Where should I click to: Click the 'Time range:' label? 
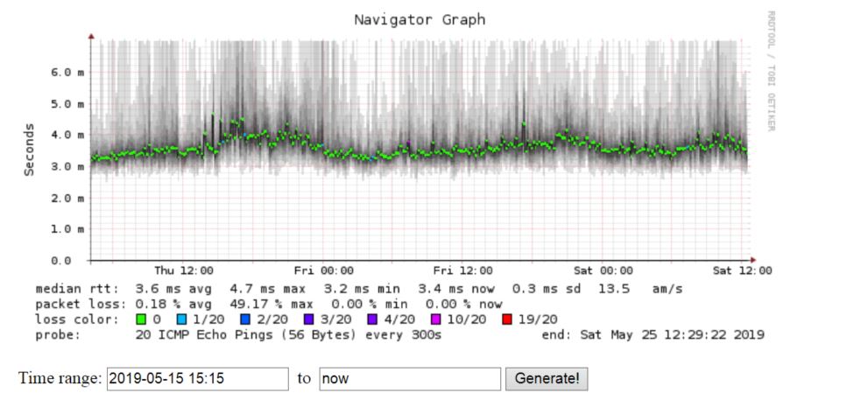60,379
